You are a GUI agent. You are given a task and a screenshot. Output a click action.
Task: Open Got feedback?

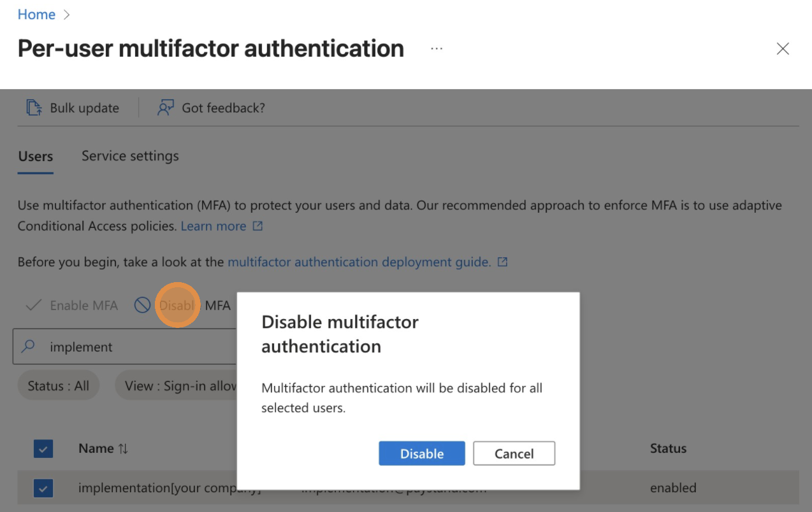(211, 108)
